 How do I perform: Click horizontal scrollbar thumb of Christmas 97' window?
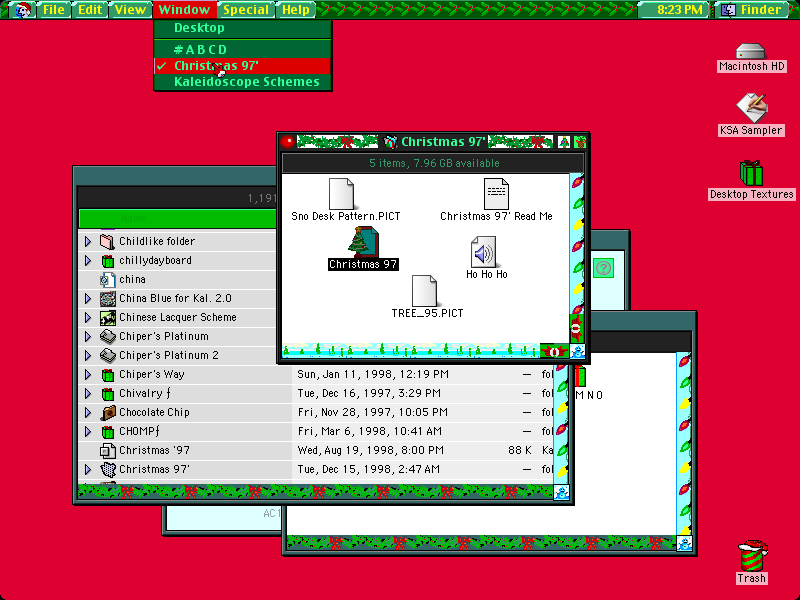pos(554,352)
